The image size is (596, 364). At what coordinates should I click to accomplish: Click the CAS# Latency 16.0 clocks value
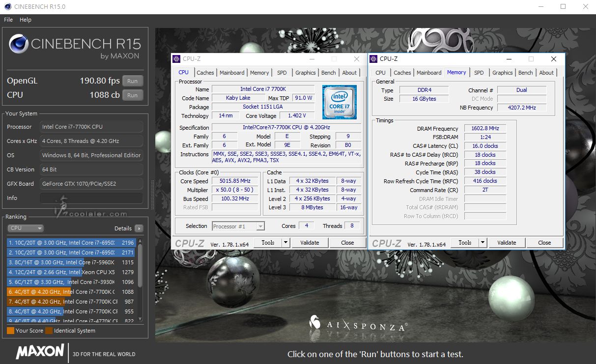tap(485, 146)
